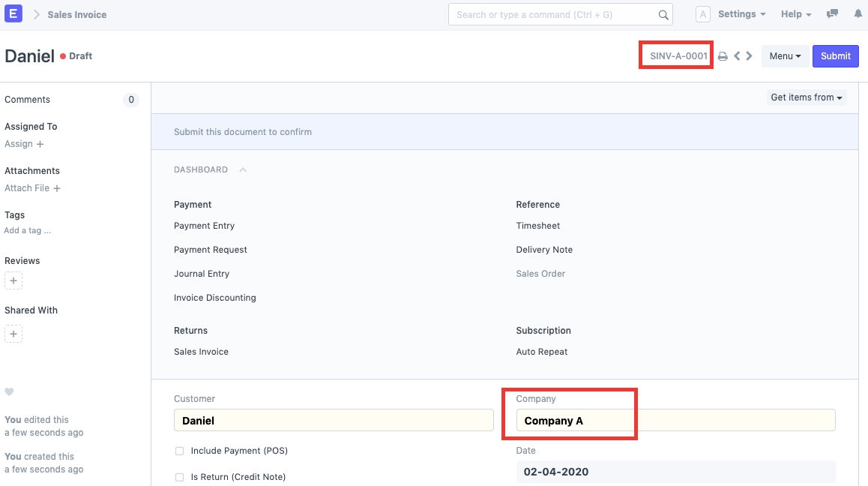Open the Settings menu
Viewport: 868px width, 486px height.
point(741,14)
